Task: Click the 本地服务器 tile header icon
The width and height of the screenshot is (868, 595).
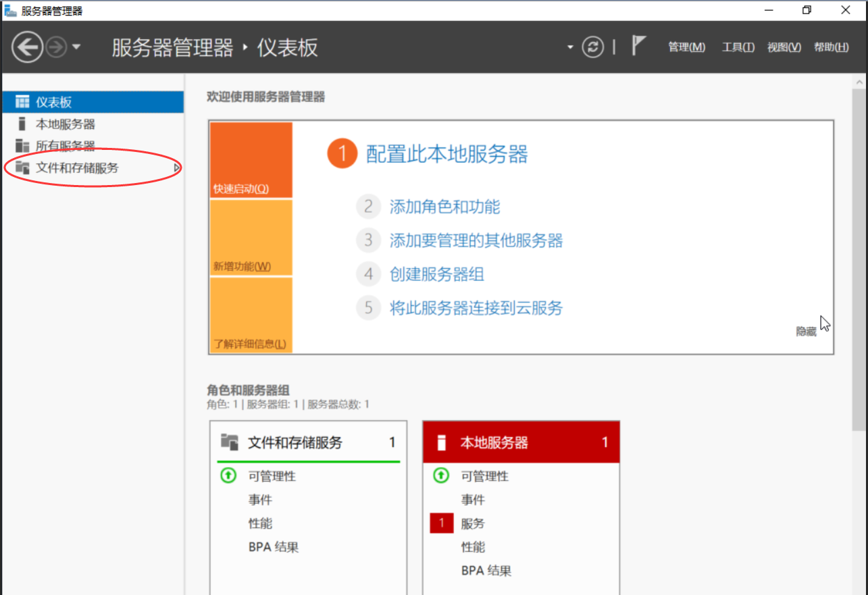Action: 442,443
